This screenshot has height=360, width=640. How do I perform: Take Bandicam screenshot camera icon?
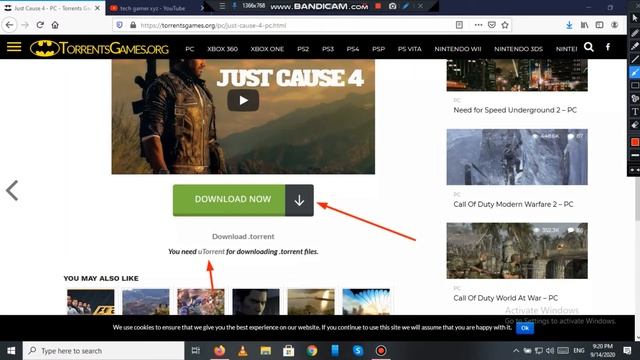point(392,6)
